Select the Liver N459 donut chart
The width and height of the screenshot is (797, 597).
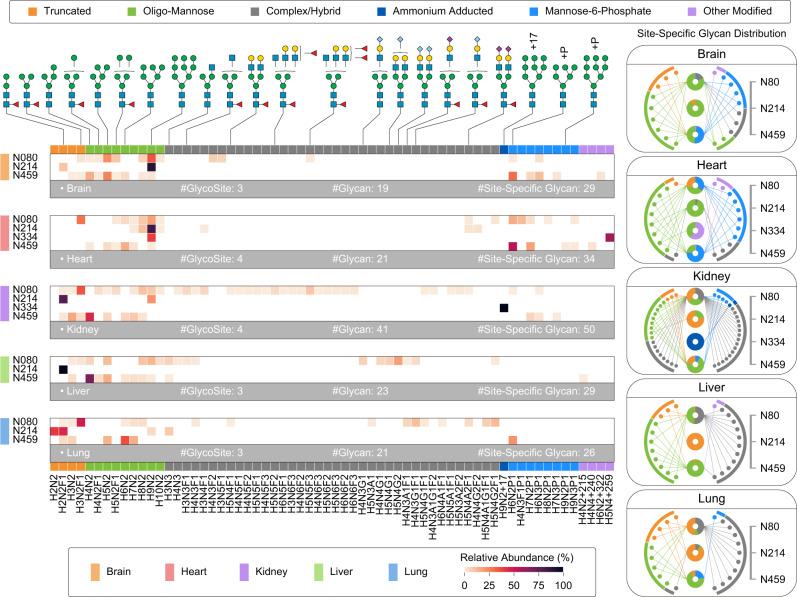(x=695, y=468)
